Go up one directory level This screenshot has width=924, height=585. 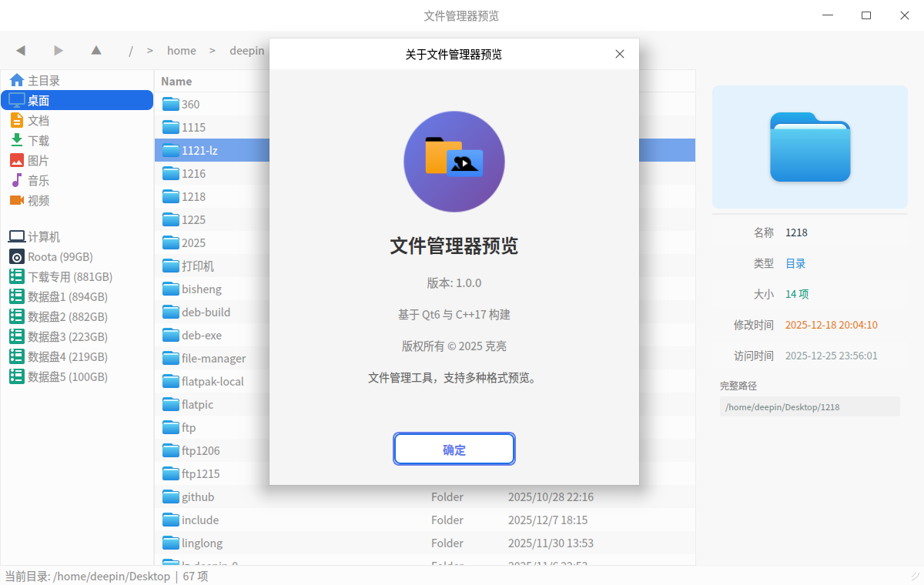(96, 51)
